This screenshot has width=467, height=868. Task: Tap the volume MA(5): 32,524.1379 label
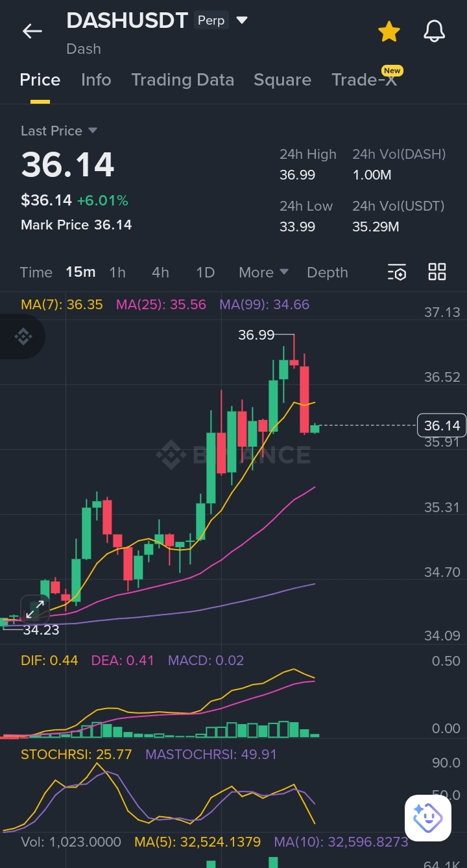pos(197,842)
